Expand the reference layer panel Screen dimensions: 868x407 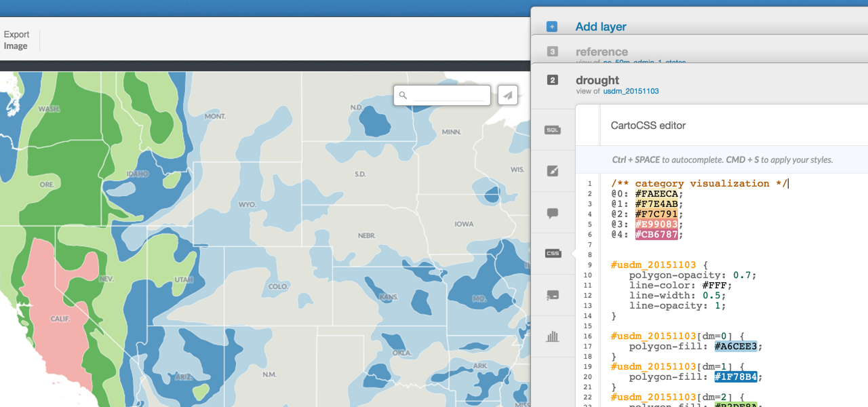(601, 52)
